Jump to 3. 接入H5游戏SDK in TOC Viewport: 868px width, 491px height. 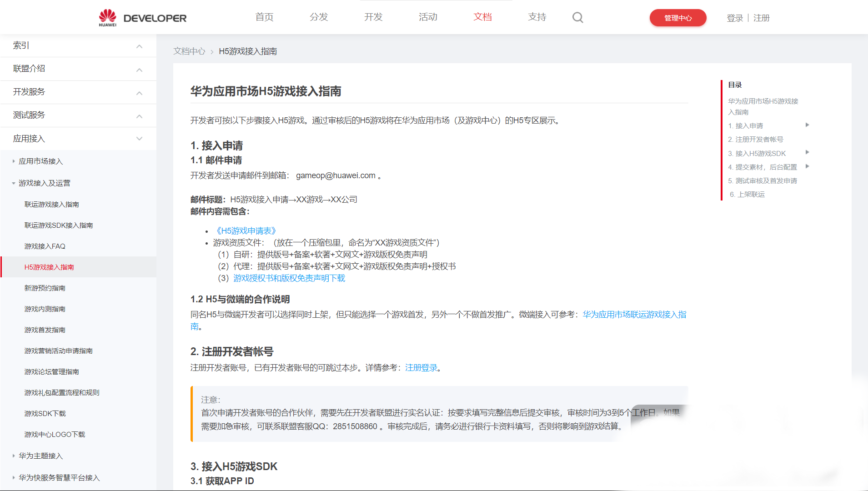757,154
